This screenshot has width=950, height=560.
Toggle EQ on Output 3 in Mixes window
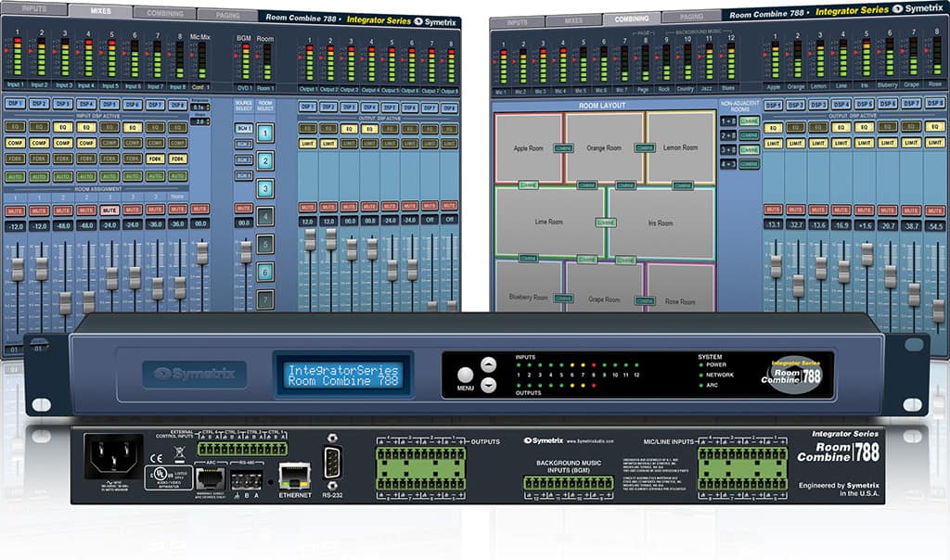(349, 129)
